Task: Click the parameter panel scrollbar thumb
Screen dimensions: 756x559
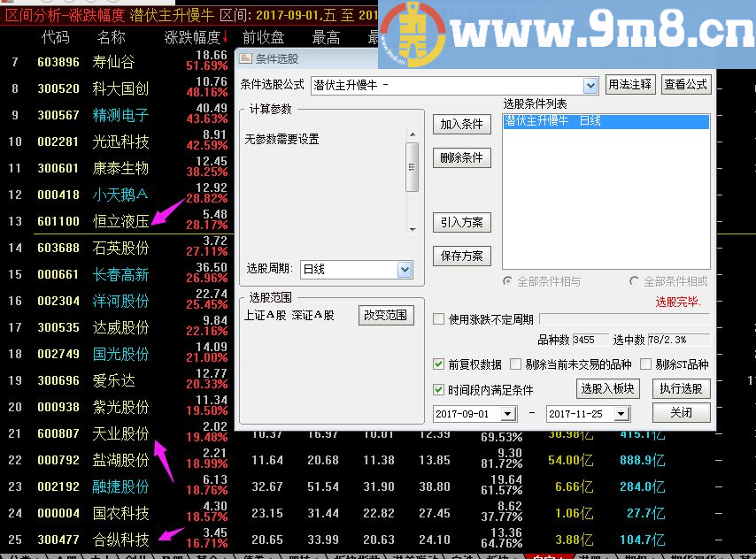Action: pyautogui.click(x=413, y=167)
